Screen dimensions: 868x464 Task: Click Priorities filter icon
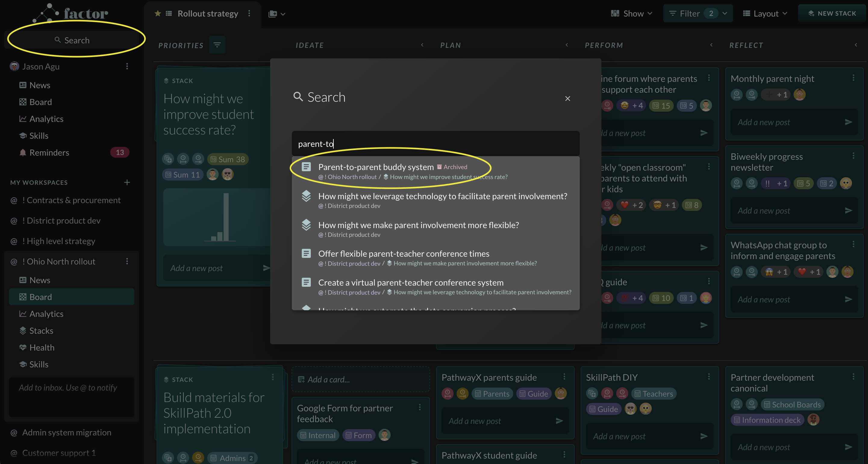point(217,45)
